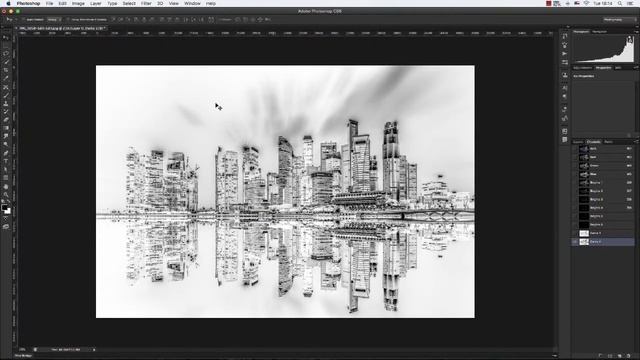Toggle Show Transform Controls checkbox
The image size is (640, 360).
click(x=68, y=19)
